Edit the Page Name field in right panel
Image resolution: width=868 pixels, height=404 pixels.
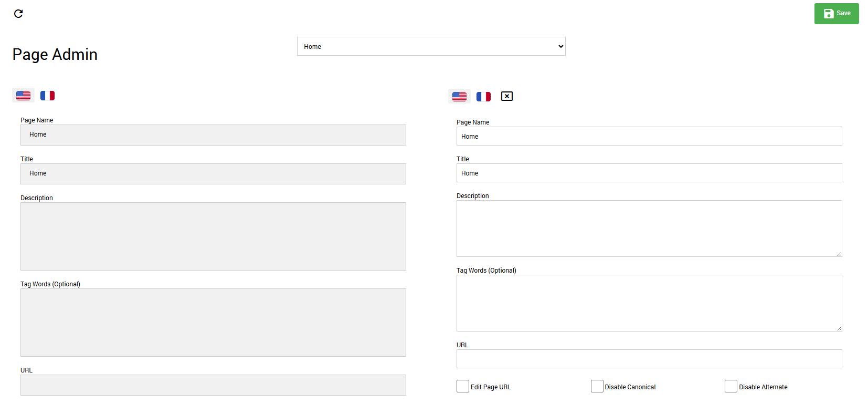[649, 136]
